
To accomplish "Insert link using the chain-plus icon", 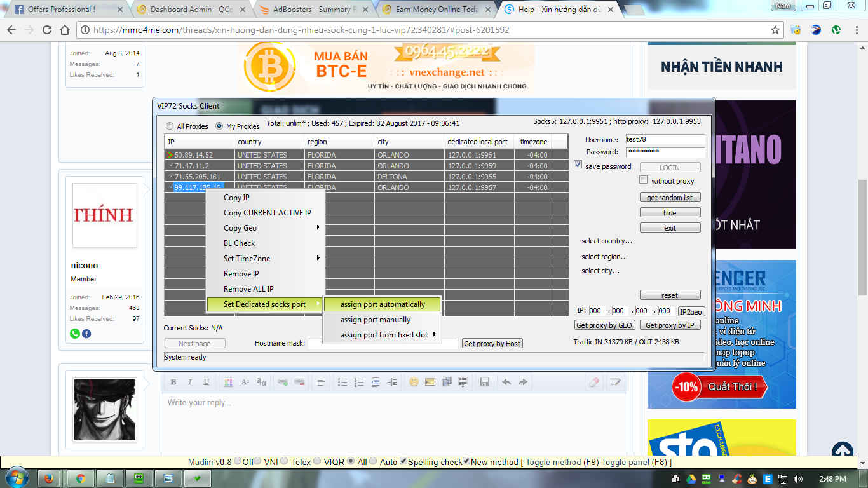I will [x=283, y=382].
